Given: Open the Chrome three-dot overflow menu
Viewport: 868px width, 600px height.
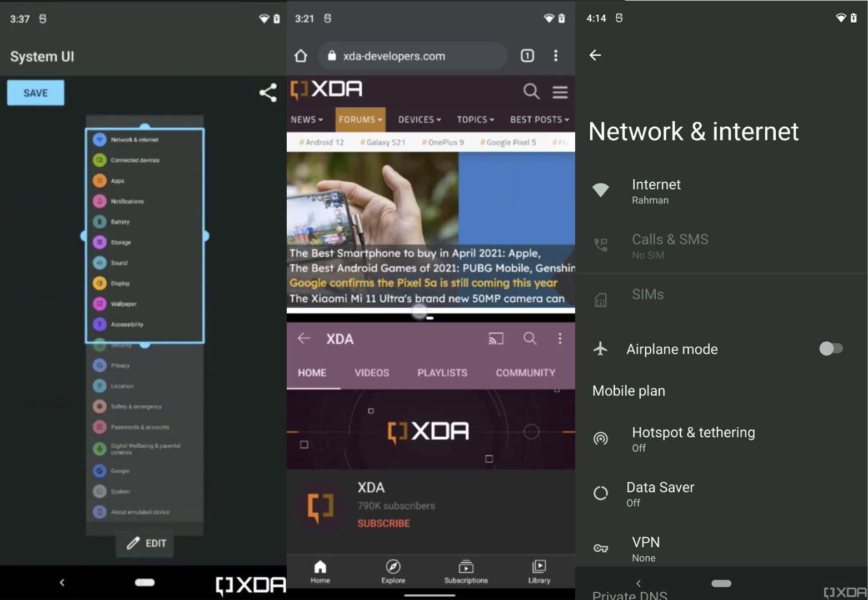Looking at the screenshot, I should pos(556,56).
